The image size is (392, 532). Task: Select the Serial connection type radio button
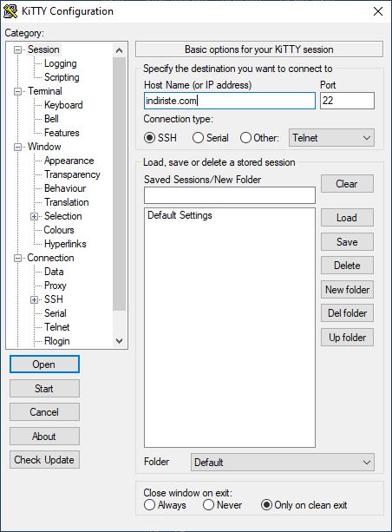coord(198,138)
